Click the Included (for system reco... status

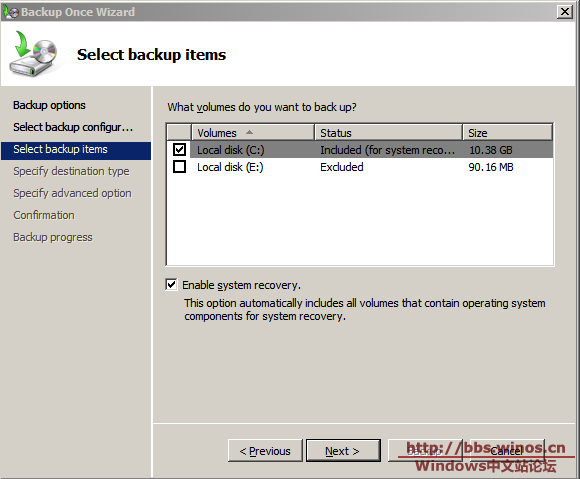(388, 150)
